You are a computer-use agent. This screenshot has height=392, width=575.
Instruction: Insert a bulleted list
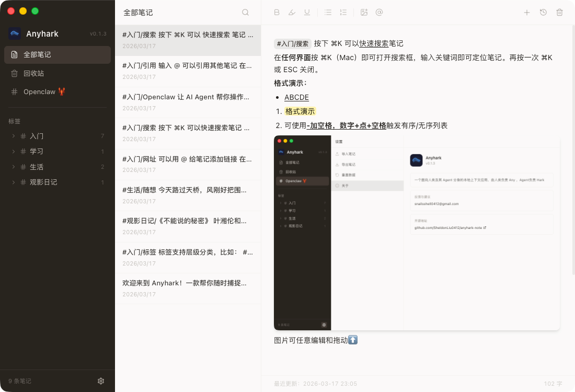328,13
